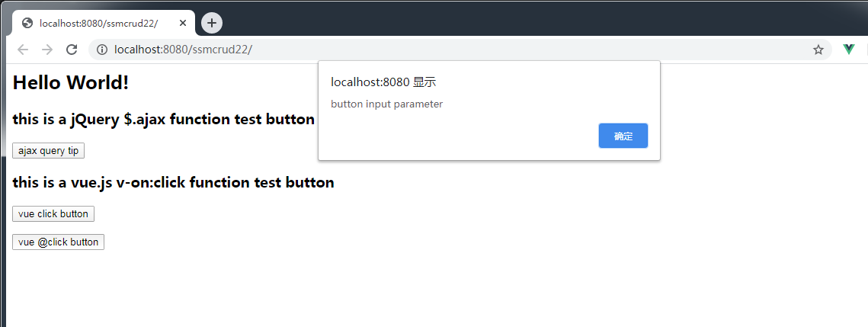
Task: Click the Hello World! heading
Action: point(71,83)
